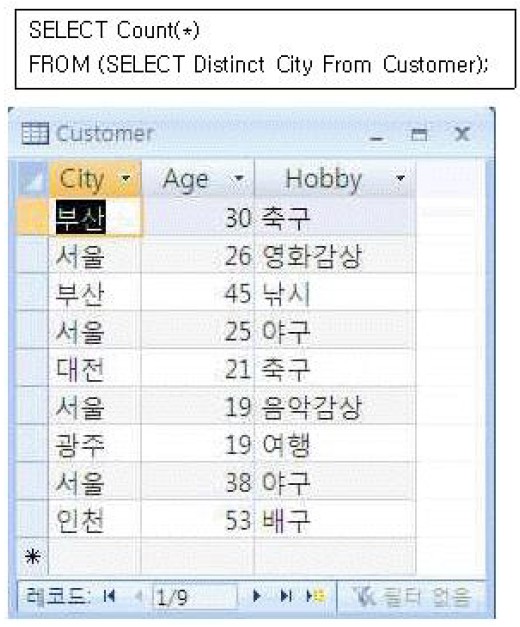Viewport: 520px width, 627px height.
Task: Create new blank record navigation button
Action: click(x=315, y=596)
